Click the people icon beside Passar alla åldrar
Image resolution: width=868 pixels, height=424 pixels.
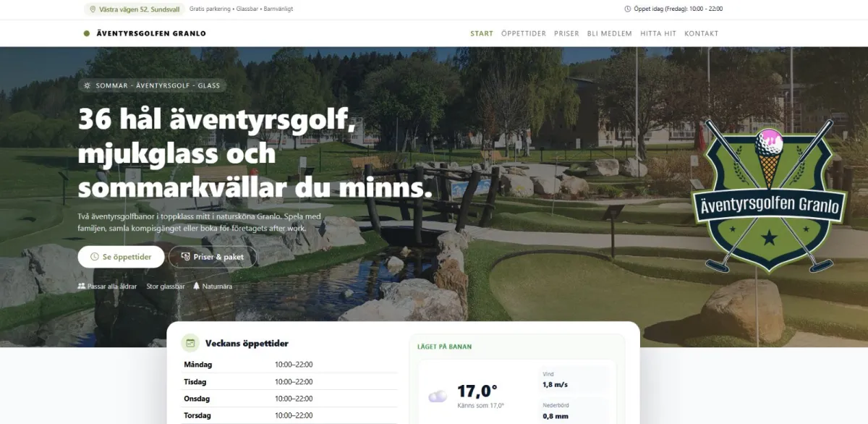tap(82, 287)
